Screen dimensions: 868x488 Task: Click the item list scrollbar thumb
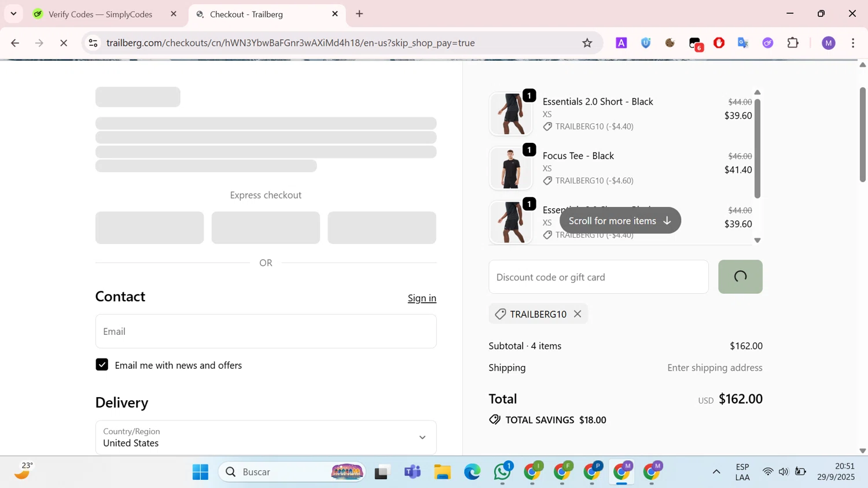click(757, 149)
